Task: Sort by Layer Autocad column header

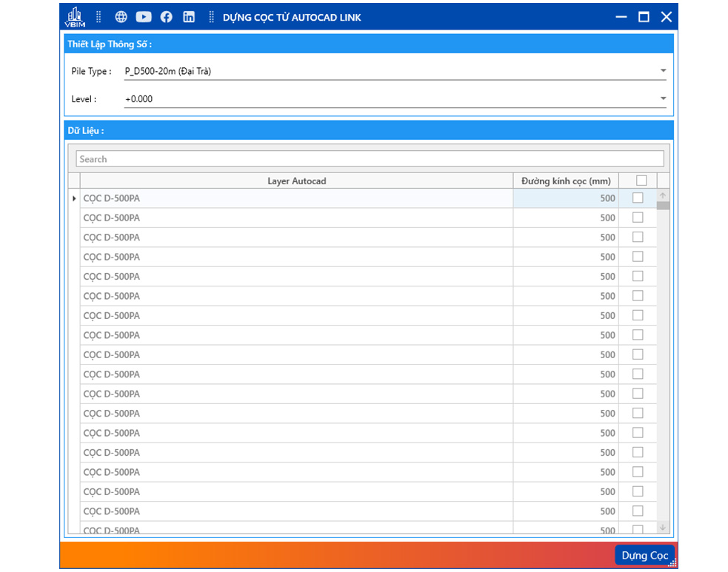Action: pos(296,181)
